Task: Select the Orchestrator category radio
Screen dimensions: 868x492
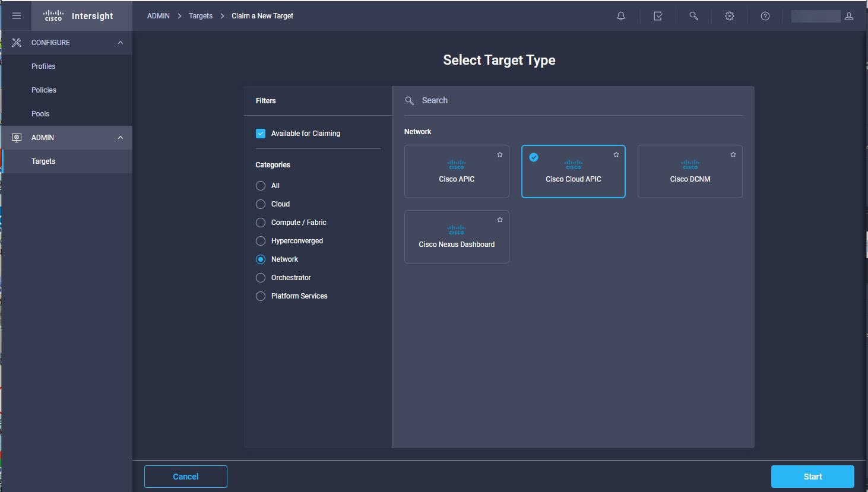Action: [261, 278]
